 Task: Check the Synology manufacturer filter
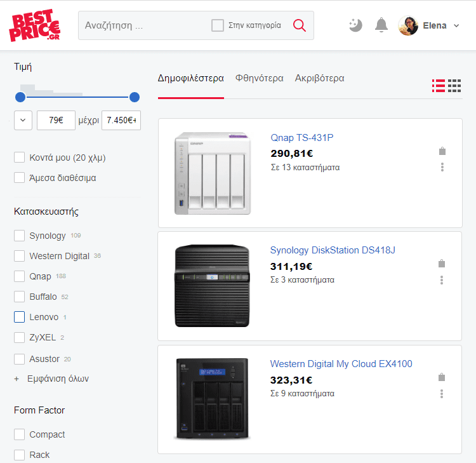[20, 236]
